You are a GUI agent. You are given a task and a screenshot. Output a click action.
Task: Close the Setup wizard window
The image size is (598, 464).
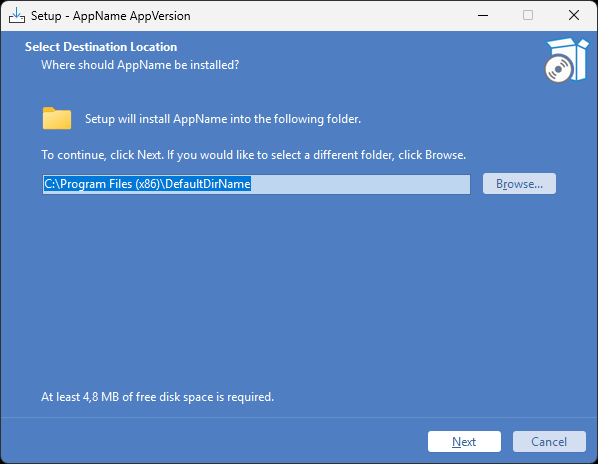[574, 16]
